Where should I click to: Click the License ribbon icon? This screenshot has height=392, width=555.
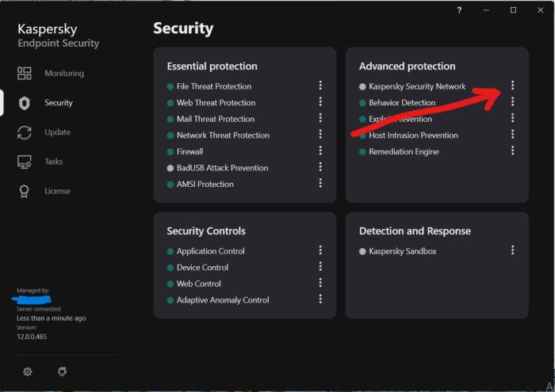(x=25, y=191)
